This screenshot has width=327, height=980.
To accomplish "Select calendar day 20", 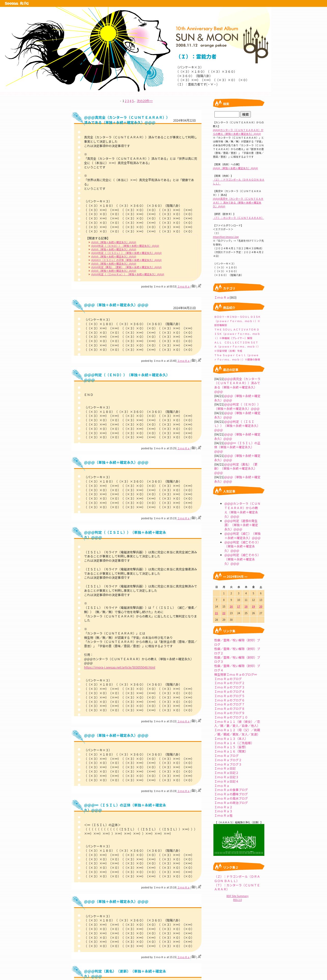I will point(261,607).
